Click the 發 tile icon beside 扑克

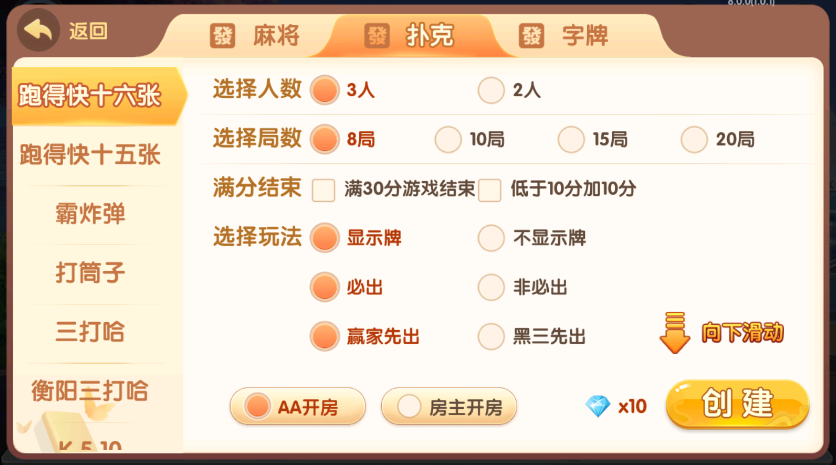click(x=376, y=37)
